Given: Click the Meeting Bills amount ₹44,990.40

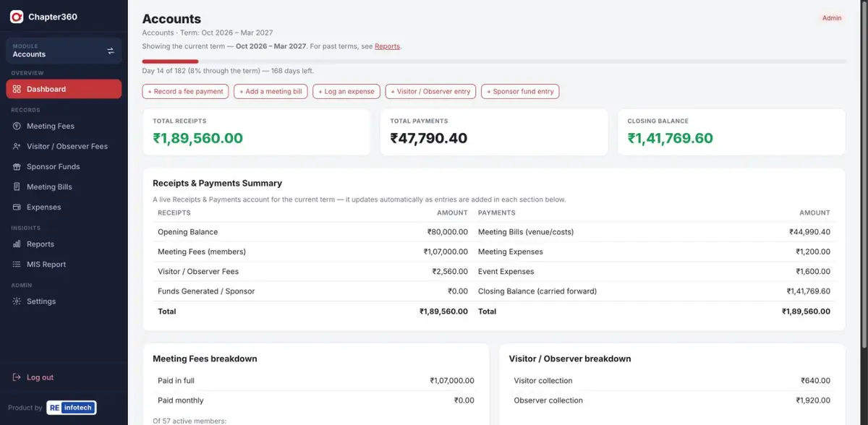Looking at the screenshot, I should [x=809, y=232].
